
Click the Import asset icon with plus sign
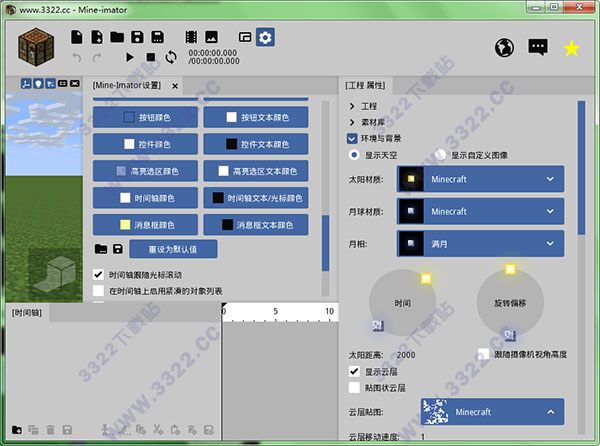[97, 37]
